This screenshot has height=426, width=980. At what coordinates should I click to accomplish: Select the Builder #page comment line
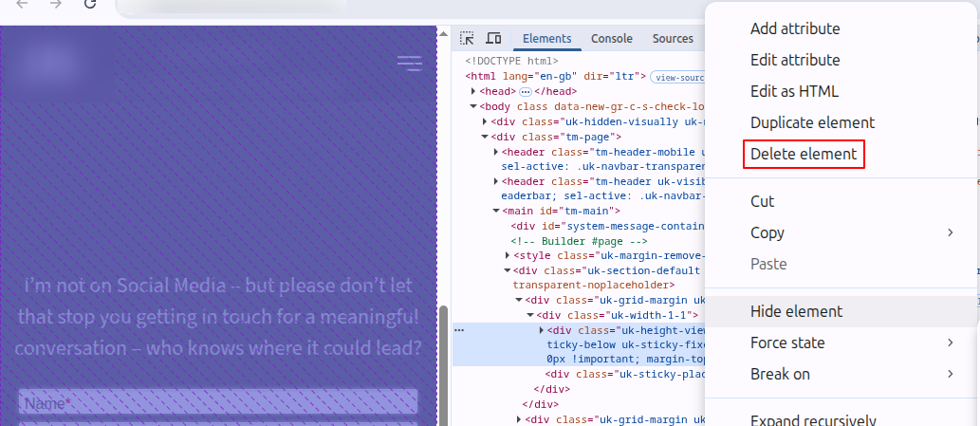[x=579, y=241]
